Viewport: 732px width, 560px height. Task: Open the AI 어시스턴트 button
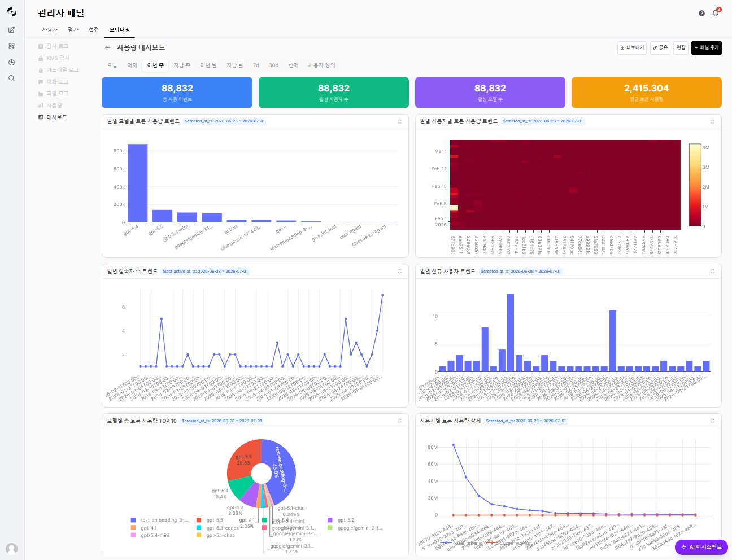click(701, 547)
